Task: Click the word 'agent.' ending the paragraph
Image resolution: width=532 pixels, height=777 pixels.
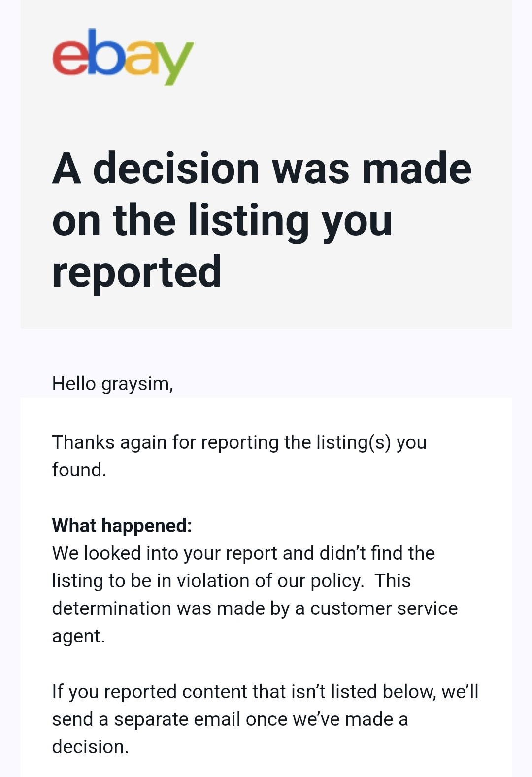Action: [78, 636]
